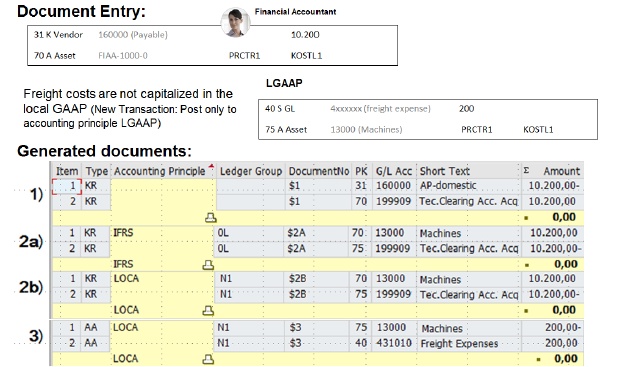Click the subtotal icon below the AP-domestic document
Viewport: 632px width, 367px height.
(x=211, y=218)
